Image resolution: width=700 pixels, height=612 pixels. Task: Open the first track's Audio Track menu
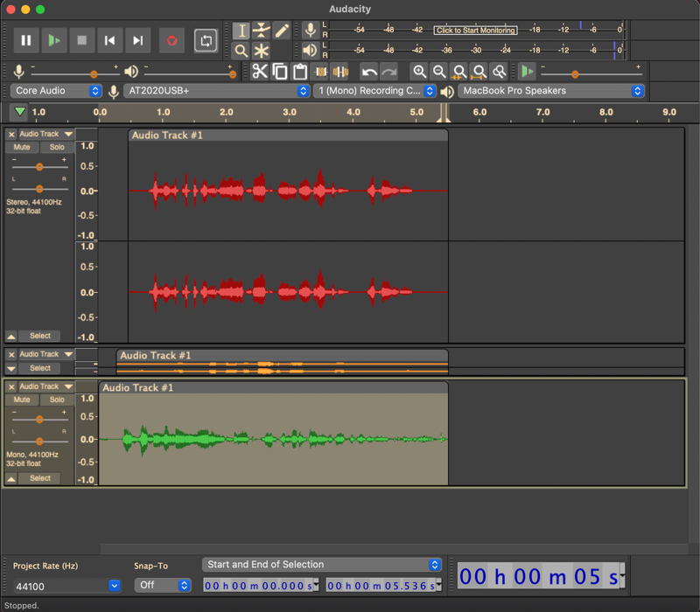tap(46, 134)
